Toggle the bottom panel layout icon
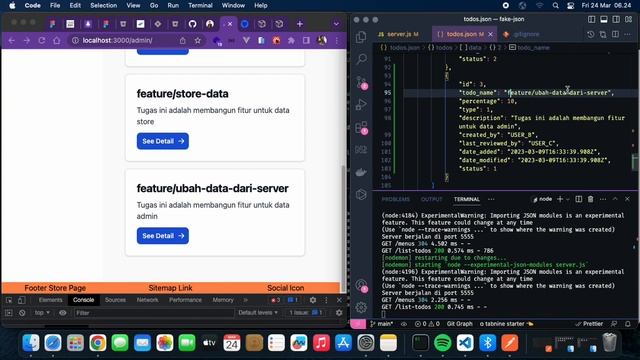640x360 pixels. coord(604,19)
